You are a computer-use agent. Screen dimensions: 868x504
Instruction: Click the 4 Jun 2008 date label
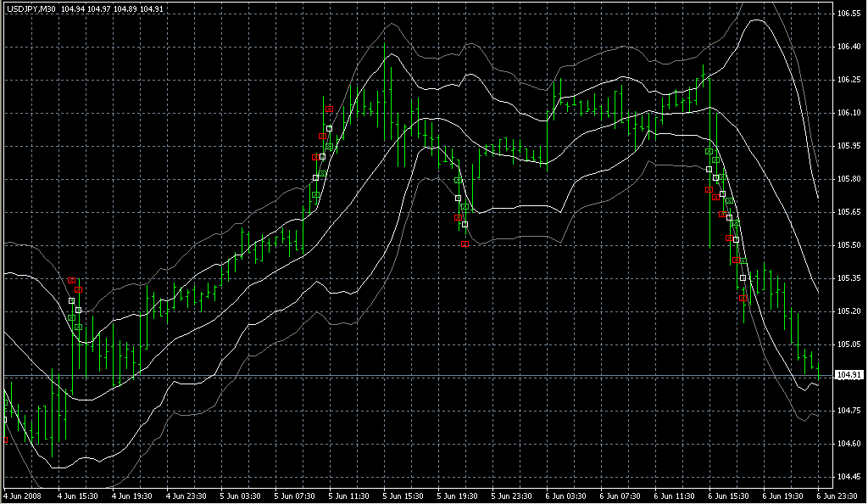click(x=23, y=496)
